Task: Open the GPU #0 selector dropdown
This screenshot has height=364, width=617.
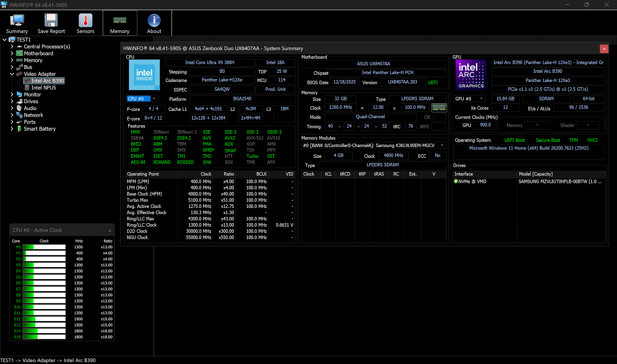Action: click(469, 99)
